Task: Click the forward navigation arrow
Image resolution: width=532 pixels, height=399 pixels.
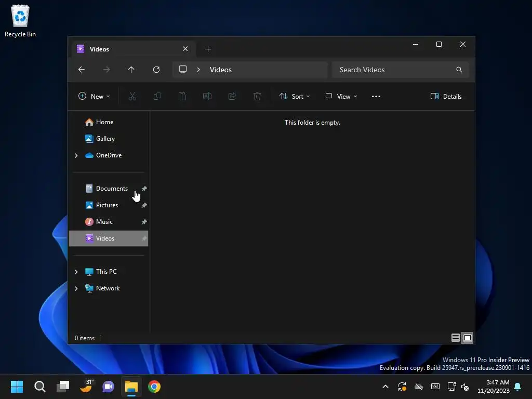Action: pos(107,70)
